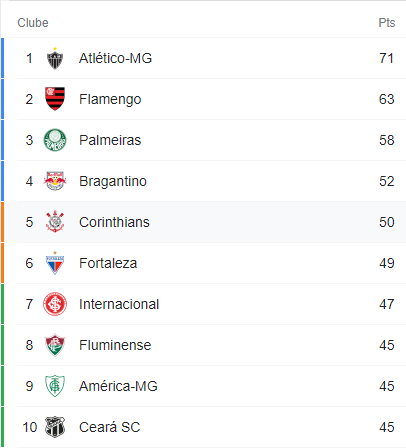Click Atlético-MG's 71 points value
Viewport: 406px width, 448px height.
point(386,58)
